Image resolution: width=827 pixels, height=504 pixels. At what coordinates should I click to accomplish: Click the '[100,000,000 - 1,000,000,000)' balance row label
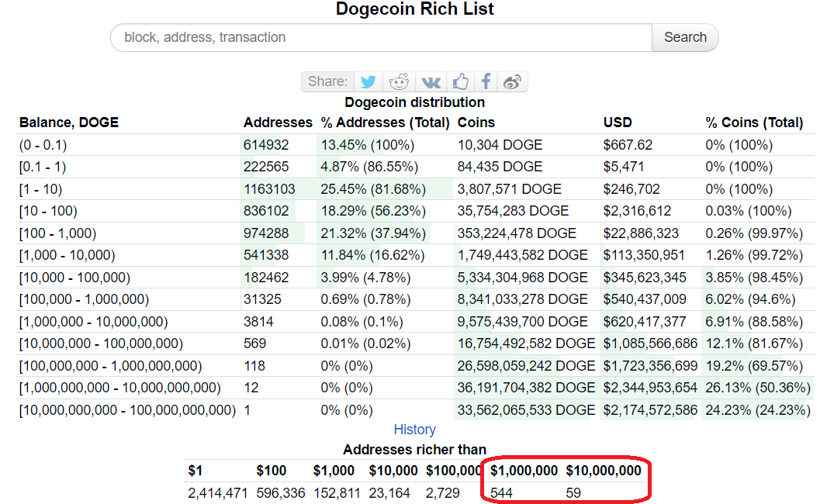(x=111, y=366)
